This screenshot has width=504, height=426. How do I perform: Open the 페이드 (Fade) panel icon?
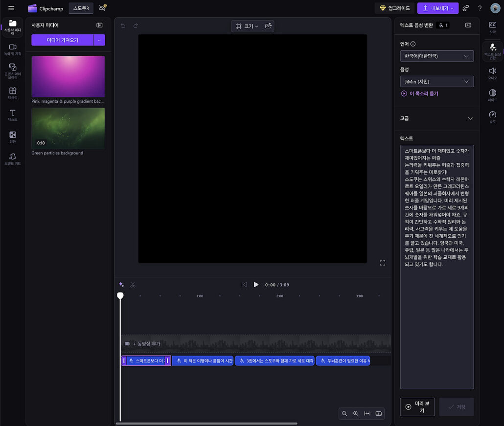[492, 94]
